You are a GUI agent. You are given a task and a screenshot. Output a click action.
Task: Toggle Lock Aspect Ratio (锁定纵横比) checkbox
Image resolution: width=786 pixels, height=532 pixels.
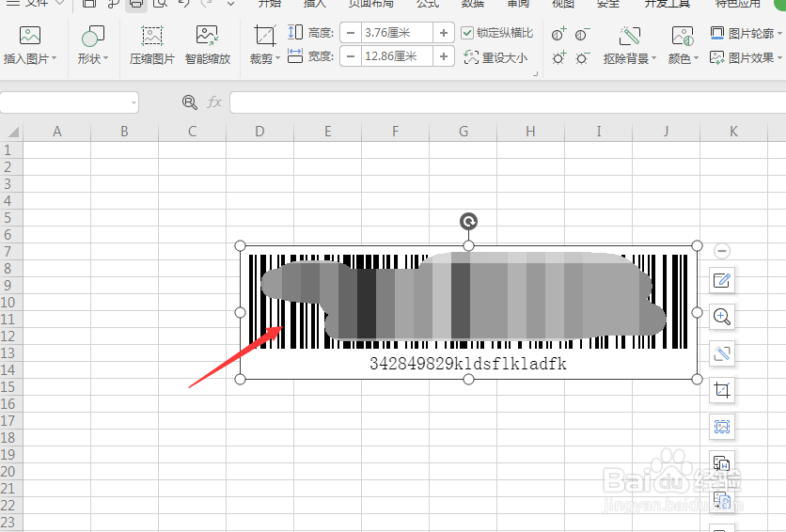pyautogui.click(x=467, y=33)
